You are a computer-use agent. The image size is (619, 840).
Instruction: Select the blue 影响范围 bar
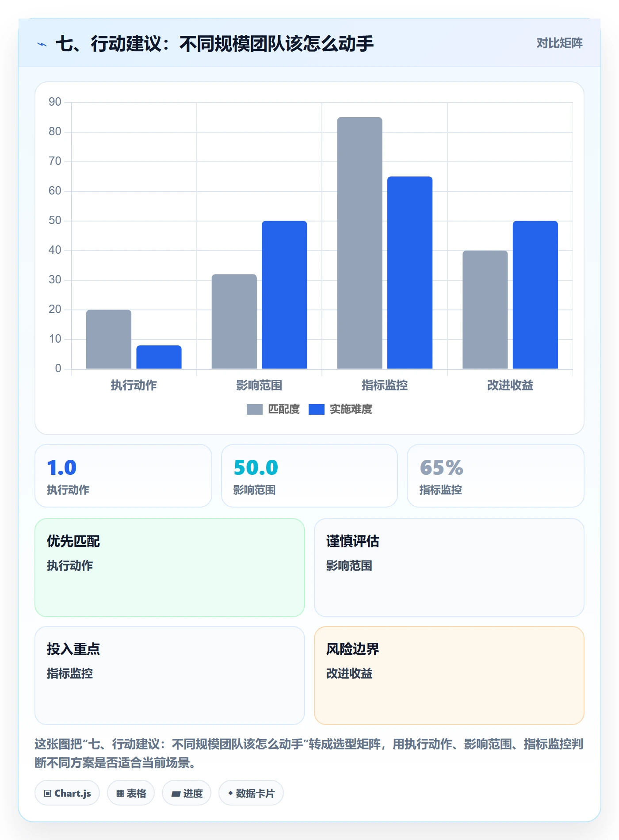[284, 295]
